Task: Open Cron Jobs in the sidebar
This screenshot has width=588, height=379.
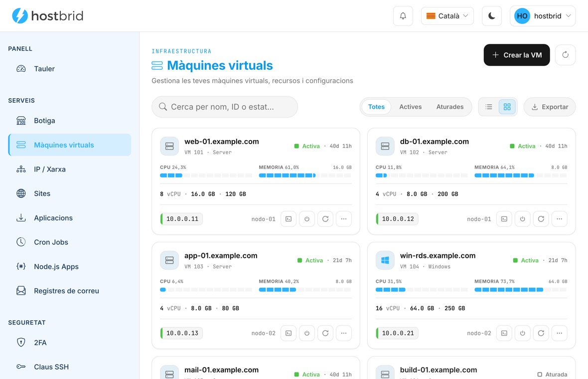Action: point(70,242)
